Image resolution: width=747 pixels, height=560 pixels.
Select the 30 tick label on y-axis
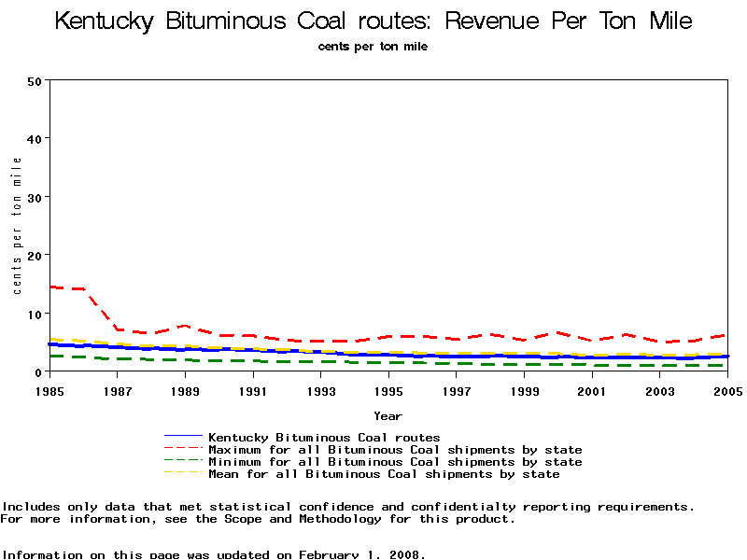[x=35, y=197]
